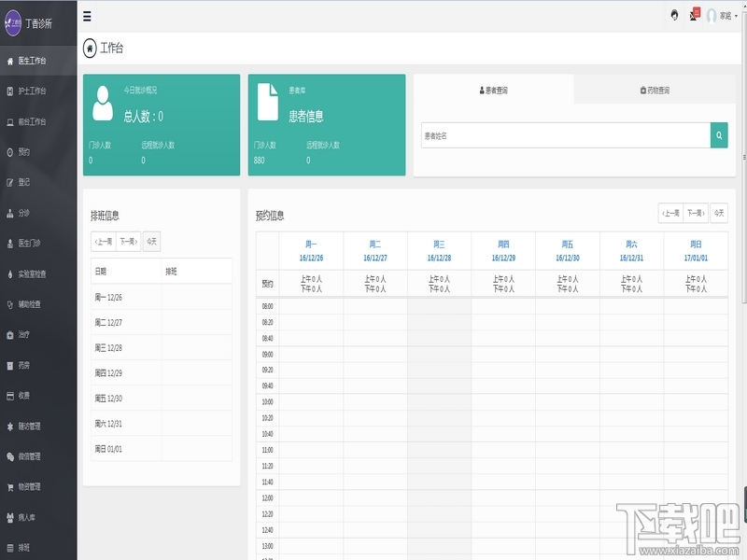The image size is (747, 560).
Task: Click 今天 in 预约信息 panel
Action: 719,214
